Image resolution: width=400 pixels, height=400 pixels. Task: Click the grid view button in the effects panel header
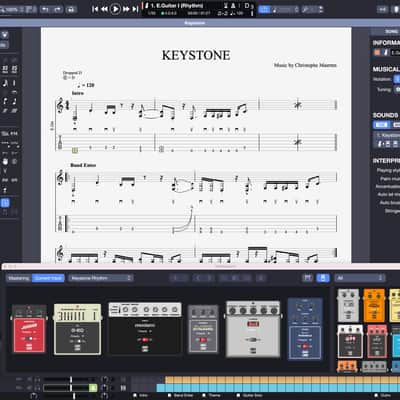[x=308, y=278]
